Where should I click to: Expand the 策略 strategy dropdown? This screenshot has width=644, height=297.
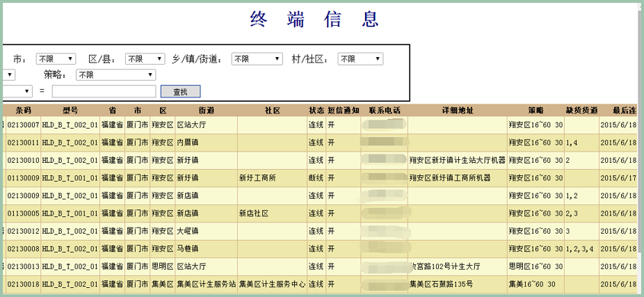(116, 75)
